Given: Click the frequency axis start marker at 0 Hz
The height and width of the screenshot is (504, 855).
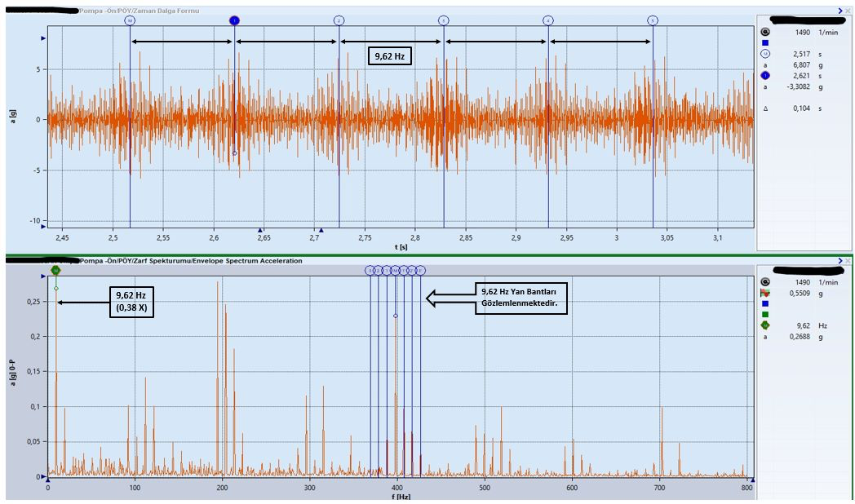Looking at the screenshot, I should 48,480.
